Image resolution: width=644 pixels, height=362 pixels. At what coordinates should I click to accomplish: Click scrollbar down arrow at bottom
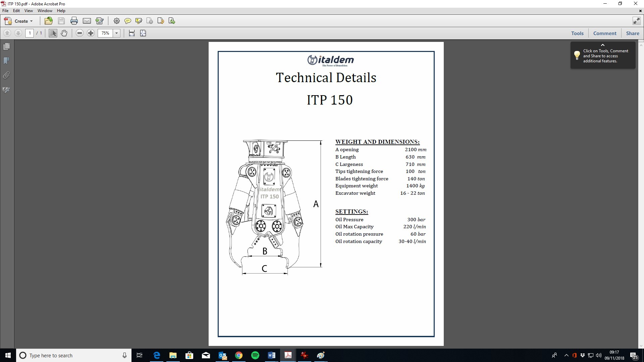pyautogui.click(x=641, y=346)
